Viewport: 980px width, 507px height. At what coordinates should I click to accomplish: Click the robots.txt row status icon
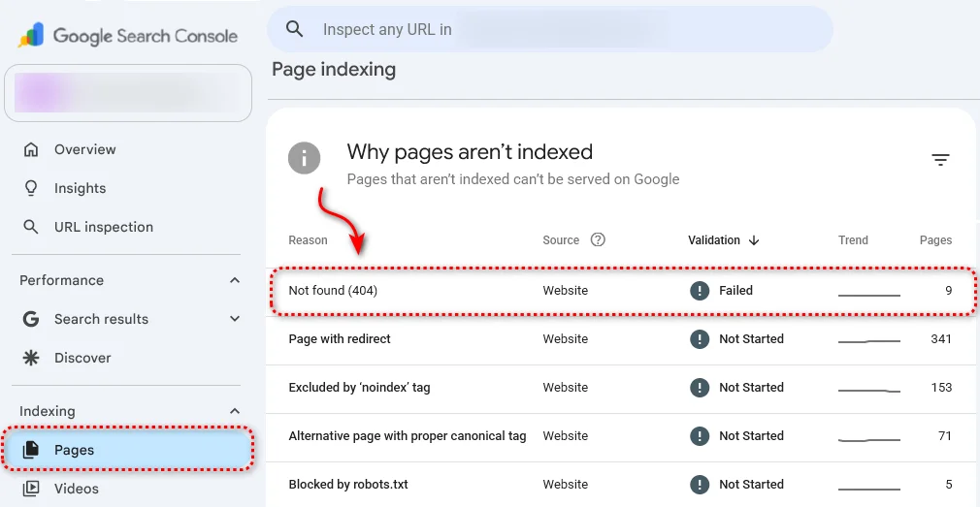pyautogui.click(x=700, y=485)
